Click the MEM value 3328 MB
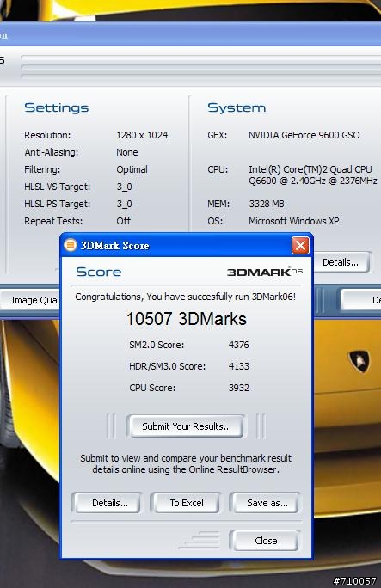Viewport: 381px width, 588px height. point(267,204)
